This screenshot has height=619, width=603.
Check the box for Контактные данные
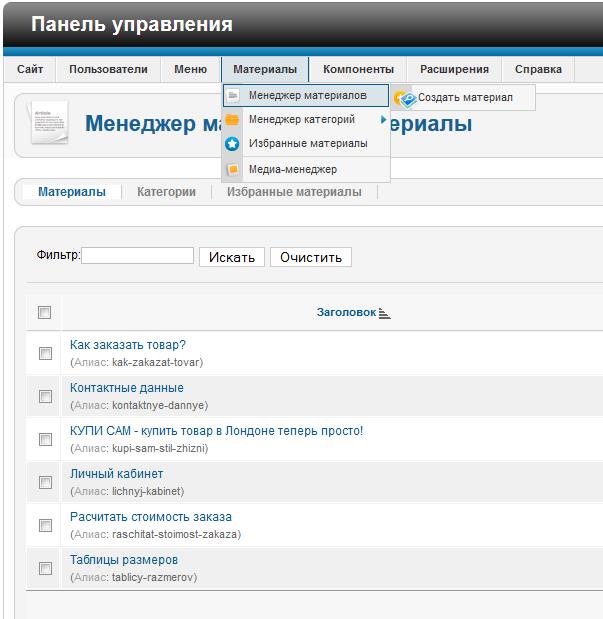tap(45, 396)
